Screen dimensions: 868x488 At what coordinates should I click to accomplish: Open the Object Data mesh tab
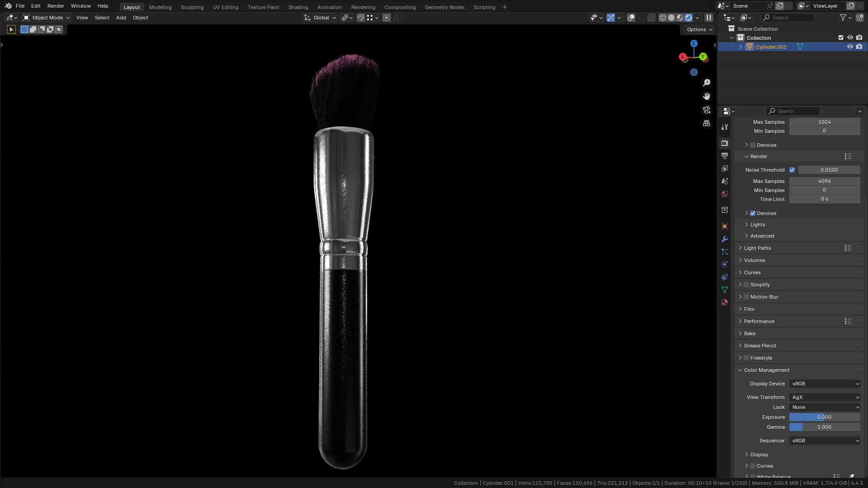725,289
